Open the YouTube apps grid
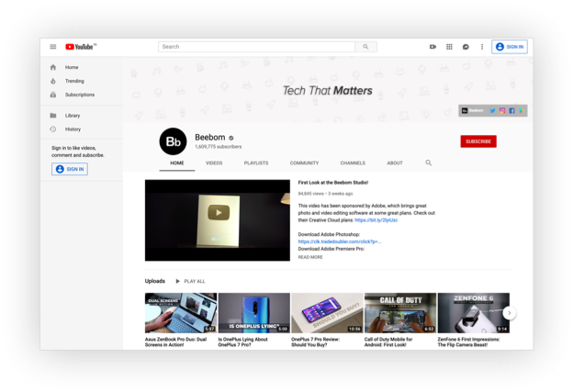The height and width of the screenshot is (392, 574). pos(449,47)
